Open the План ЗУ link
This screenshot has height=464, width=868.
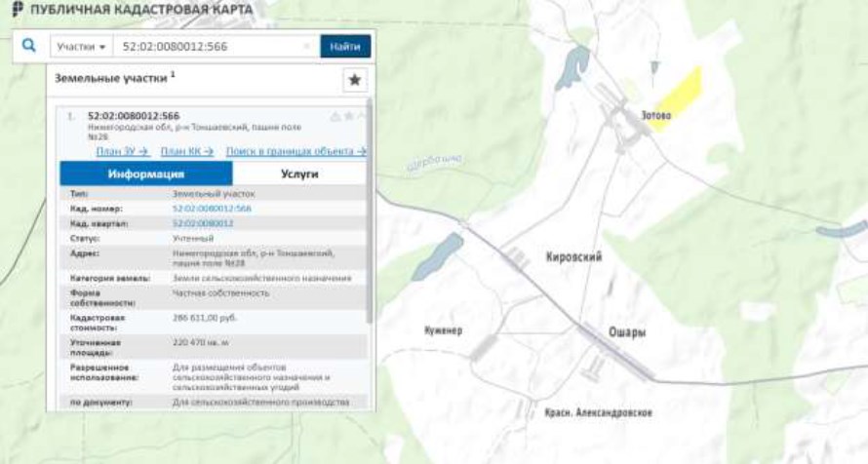tap(122, 151)
